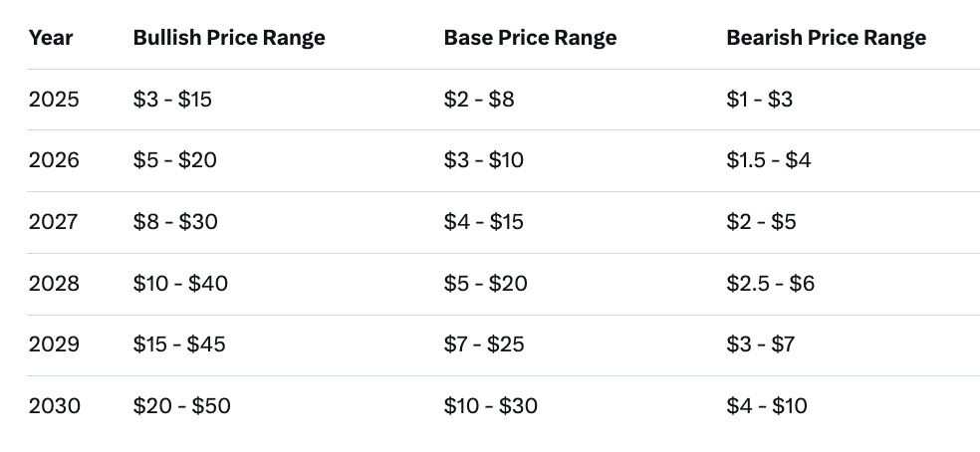Click the Bullish Price Range header
This screenshot has height=452, width=980.
229,38
